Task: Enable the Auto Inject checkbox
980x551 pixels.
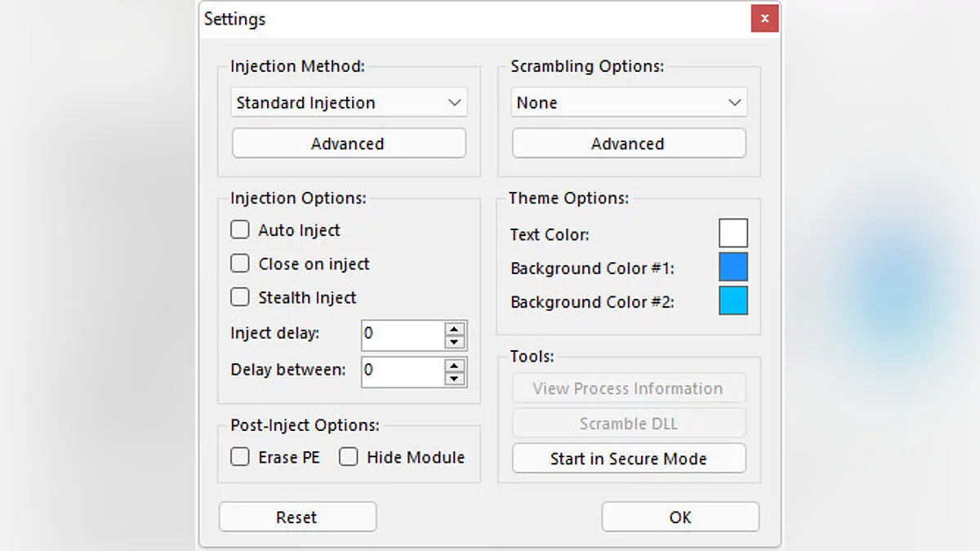Action: (x=240, y=229)
